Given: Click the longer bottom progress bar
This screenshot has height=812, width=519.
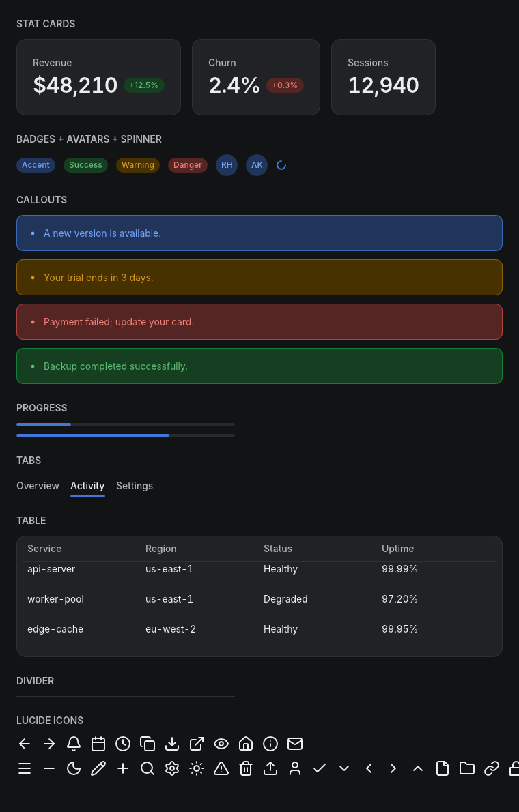Looking at the screenshot, I should point(126,435).
